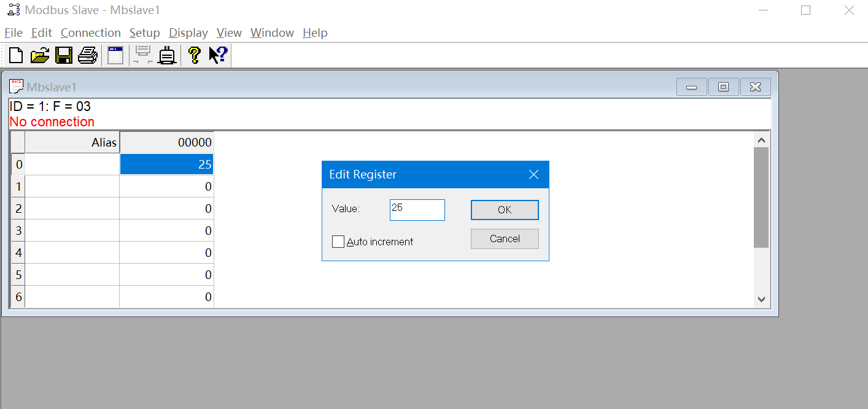Click scrollbar up arrow in register table
The height and width of the screenshot is (409, 868).
761,140
